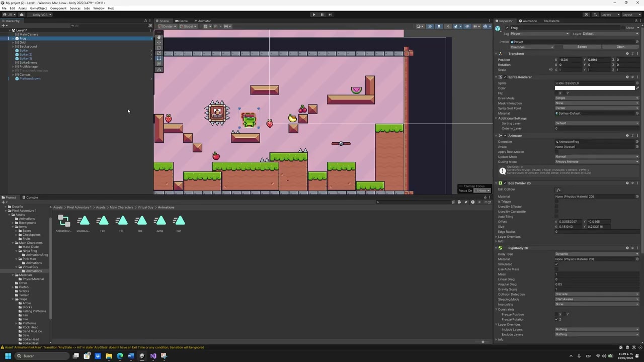
Task: Click the Step frame button
Action: pyautogui.click(x=330, y=15)
